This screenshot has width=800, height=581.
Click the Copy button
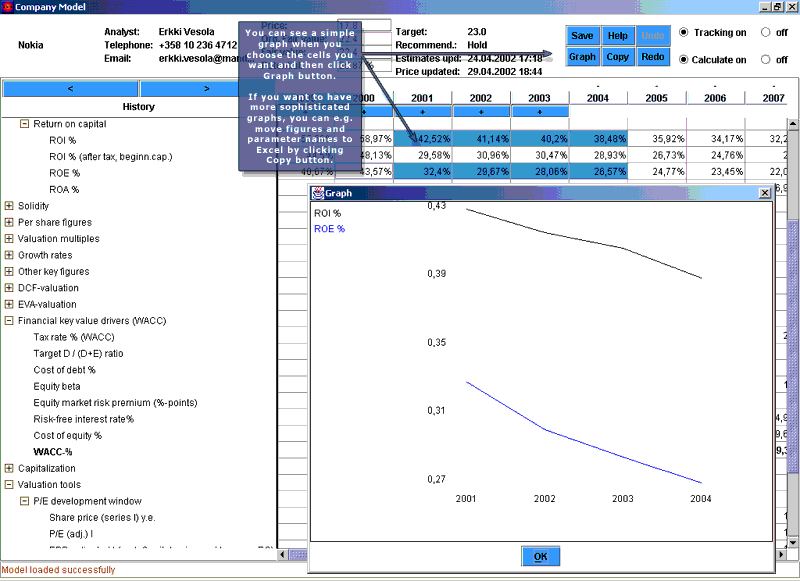tap(617, 57)
